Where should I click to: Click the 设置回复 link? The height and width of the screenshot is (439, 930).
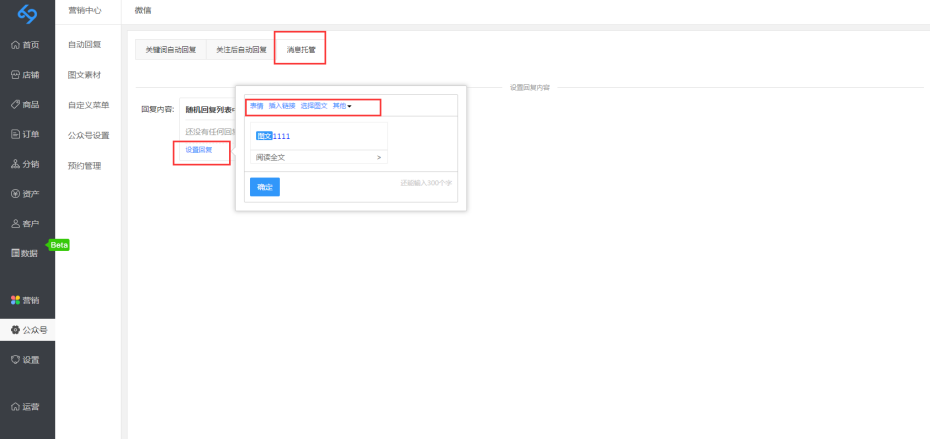click(199, 150)
